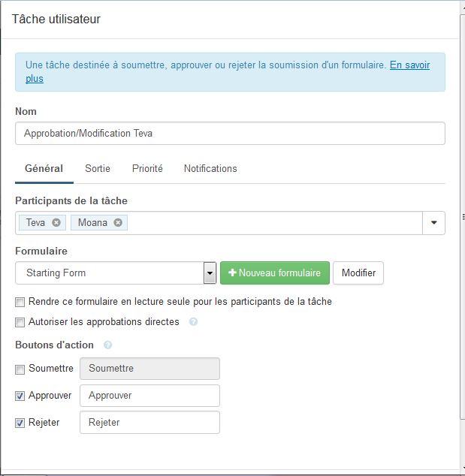465x476 pixels.
Task: Switch to the Sortie tab
Action: (x=98, y=169)
